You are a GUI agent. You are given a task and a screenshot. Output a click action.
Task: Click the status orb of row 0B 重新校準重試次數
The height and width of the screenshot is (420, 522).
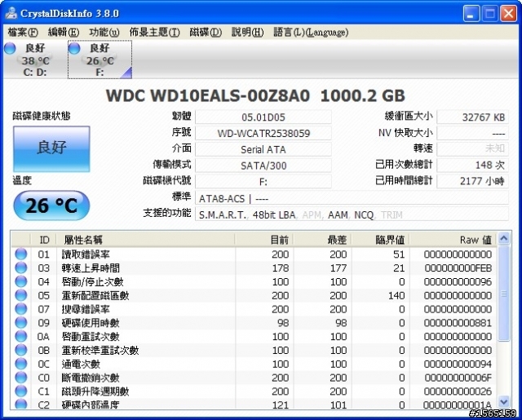tap(21, 350)
